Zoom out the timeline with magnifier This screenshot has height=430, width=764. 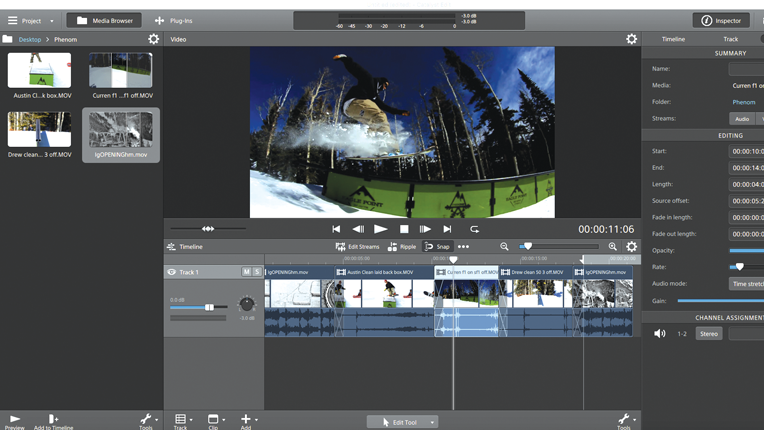[504, 247]
